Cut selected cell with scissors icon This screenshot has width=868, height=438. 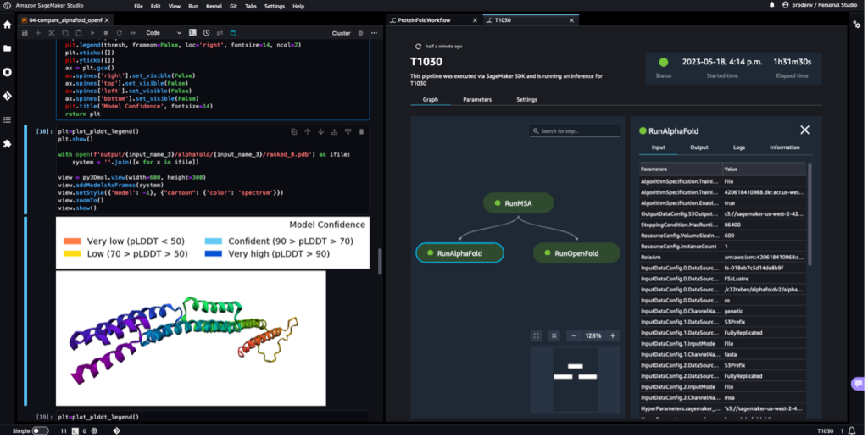pos(52,33)
